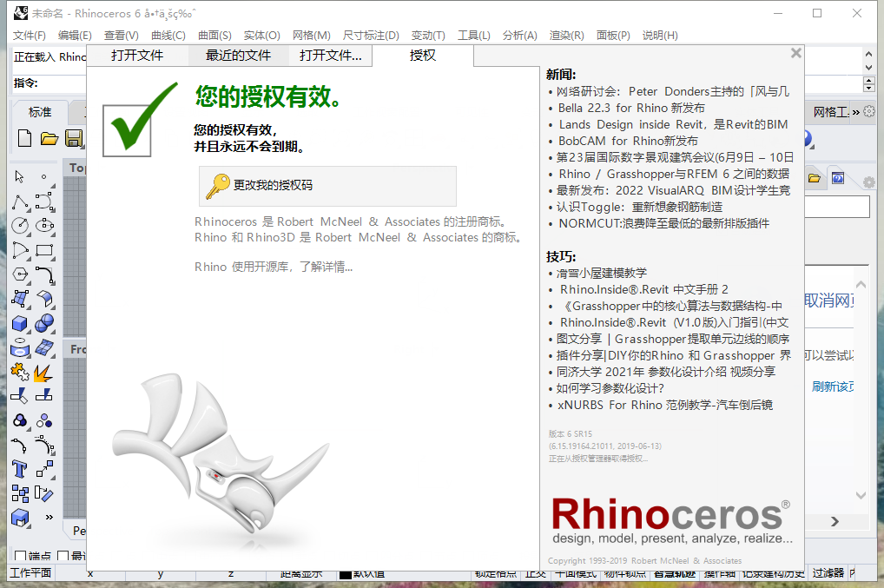Select the Surface from corner points tool

(x=20, y=299)
